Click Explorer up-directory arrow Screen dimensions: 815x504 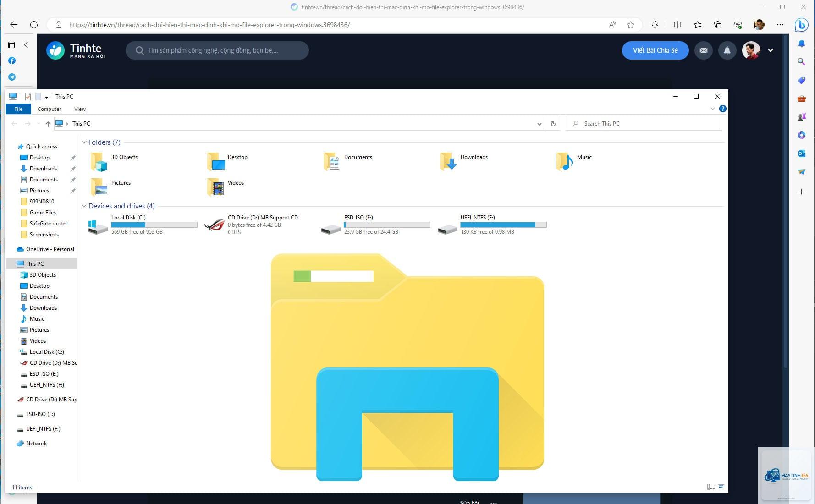point(48,124)
